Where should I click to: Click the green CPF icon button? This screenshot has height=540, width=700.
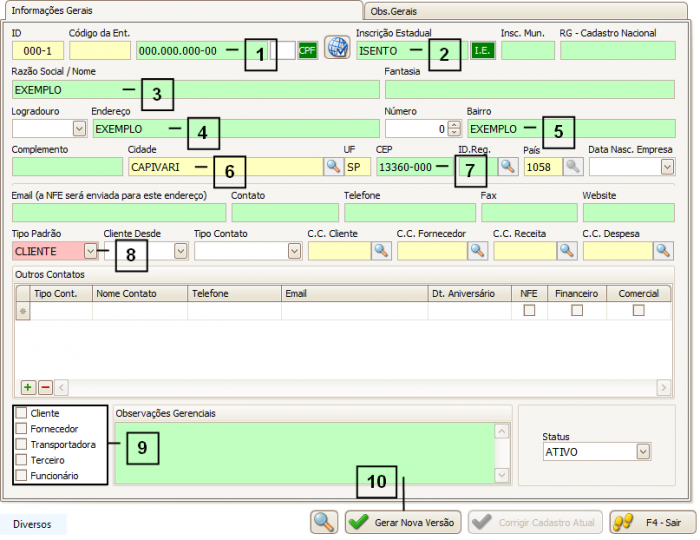click(308, 50)
